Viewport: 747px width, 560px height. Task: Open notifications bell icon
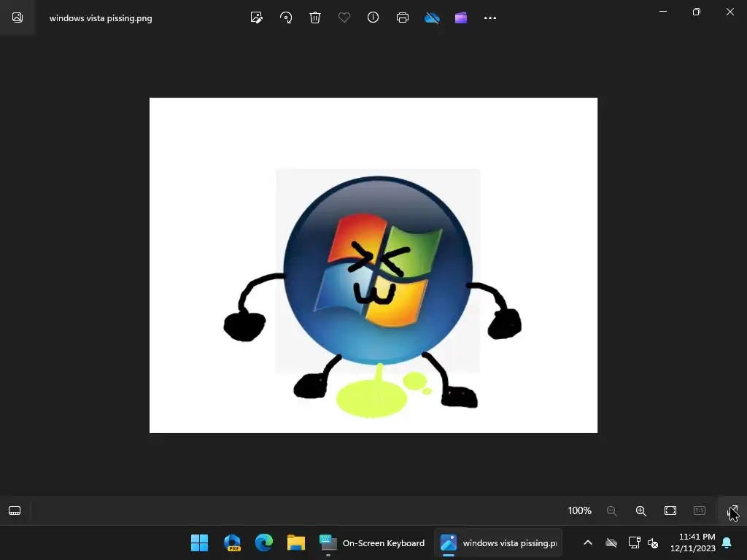coord(727,542)
